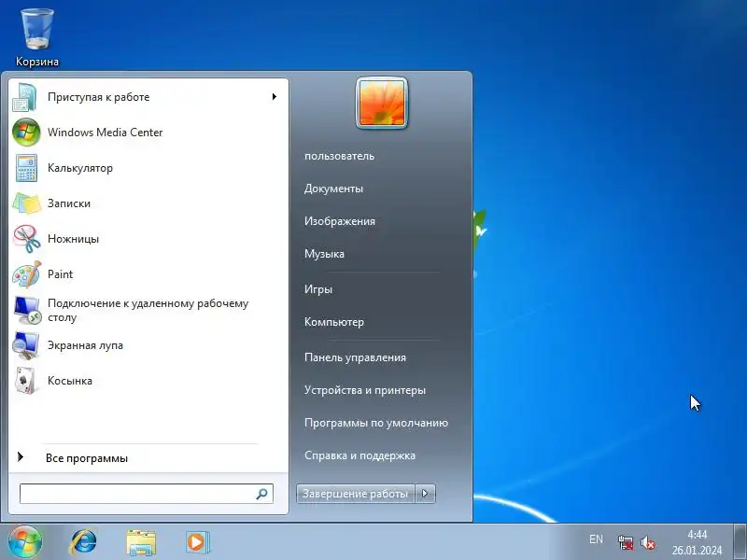Launch Windows Media Center via its green icon
Viewport: 747px width, 560px height.
26,133
